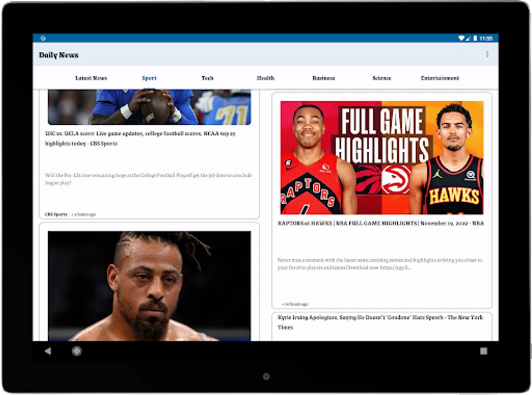Open the Kyrie Irving Apologizes article
The width and height of the screenshot is (532, 395).
[380, 322]
